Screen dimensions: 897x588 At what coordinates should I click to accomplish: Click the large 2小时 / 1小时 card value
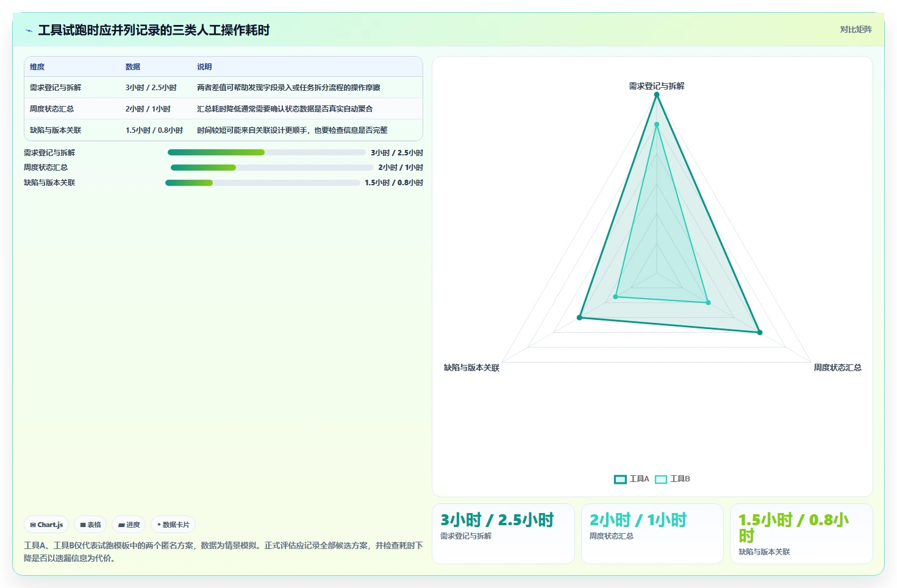pyautogui.click(x=638, y=520)
